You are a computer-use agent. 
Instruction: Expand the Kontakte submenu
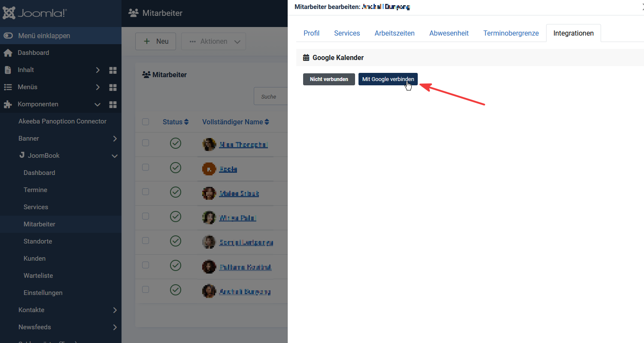115,310
